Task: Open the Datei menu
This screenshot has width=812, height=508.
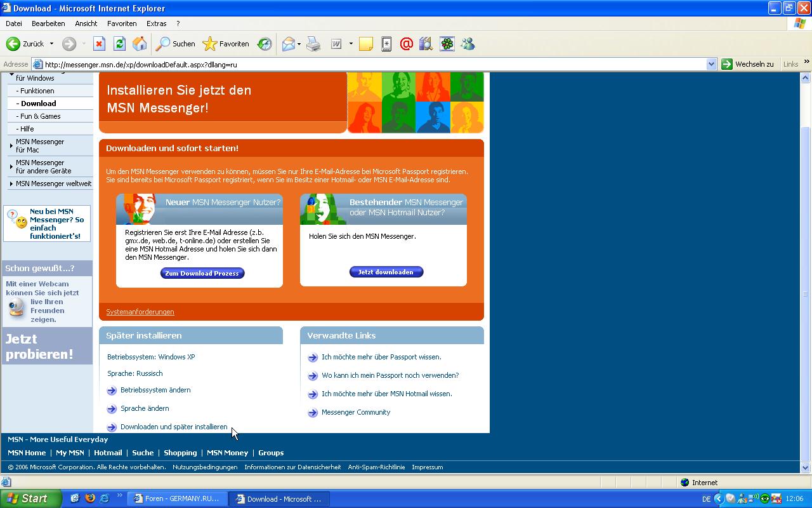Action: click(14, 23)
